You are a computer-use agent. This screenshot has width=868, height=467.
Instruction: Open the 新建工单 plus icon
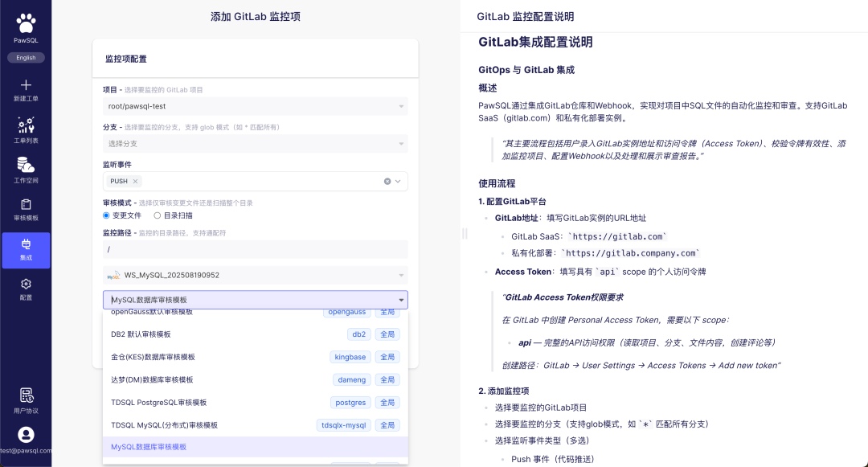point(26,84)
